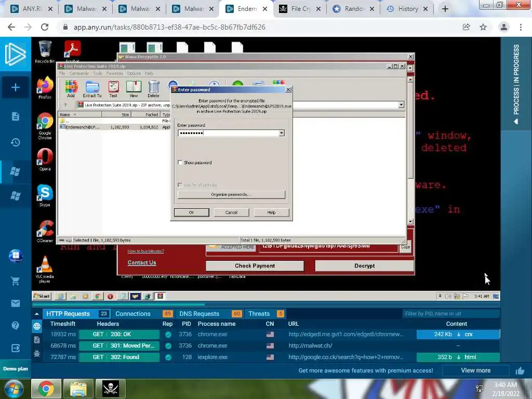Click the malwat.ch URL in requests table
Screen dimensions: 532x399
click(311, 345)
